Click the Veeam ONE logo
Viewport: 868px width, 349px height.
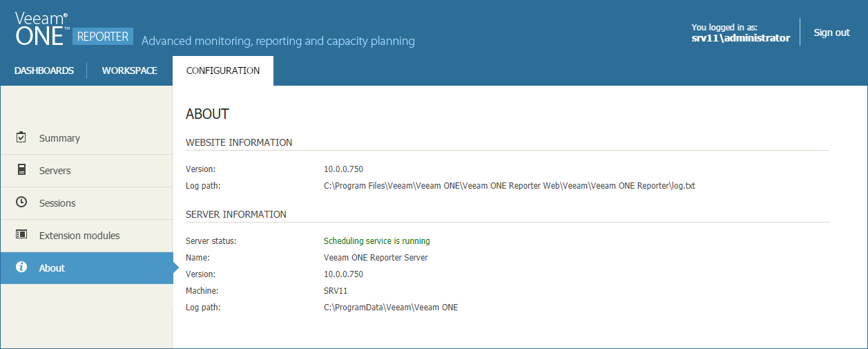(41, 29)
